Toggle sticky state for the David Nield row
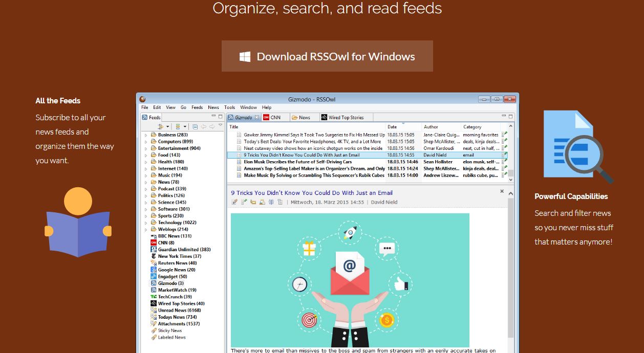 505,155
